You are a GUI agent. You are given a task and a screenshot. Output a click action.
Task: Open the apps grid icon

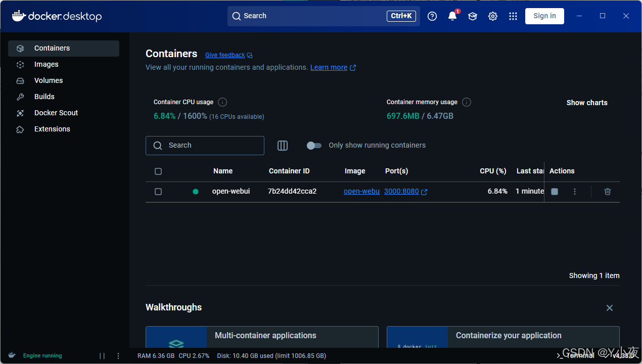(x=513, y=16)
